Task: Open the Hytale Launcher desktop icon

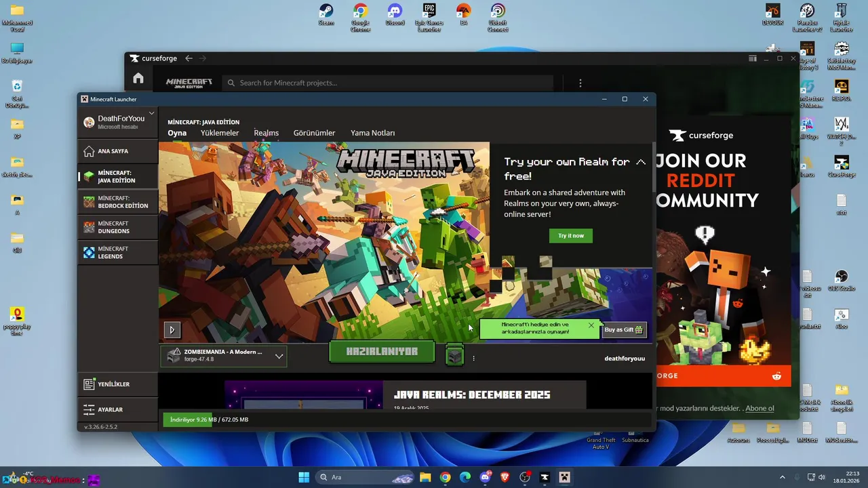Action: click(x=842, y=18)
